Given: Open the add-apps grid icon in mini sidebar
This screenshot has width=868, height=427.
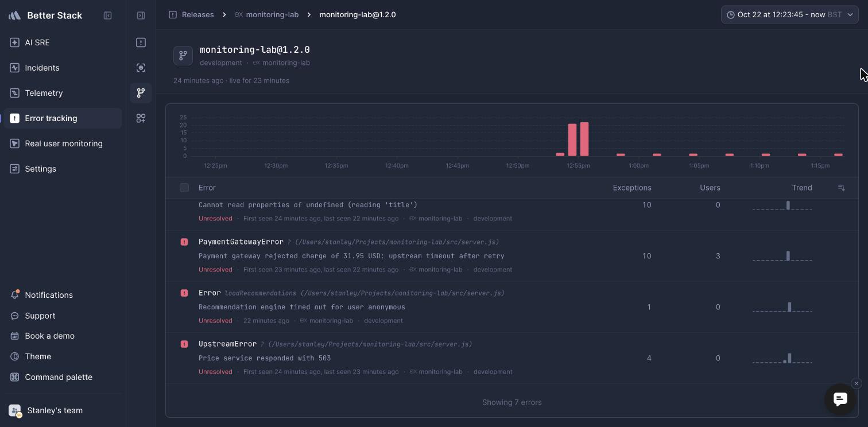Looking at the screenshot, I should pos(141,118).
